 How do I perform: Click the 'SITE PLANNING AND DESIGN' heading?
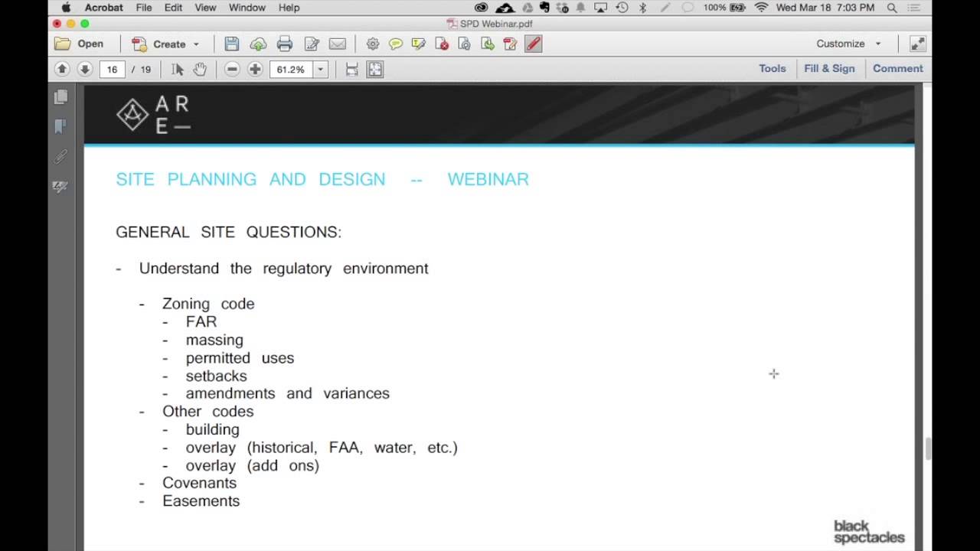[x=250, y=179]
